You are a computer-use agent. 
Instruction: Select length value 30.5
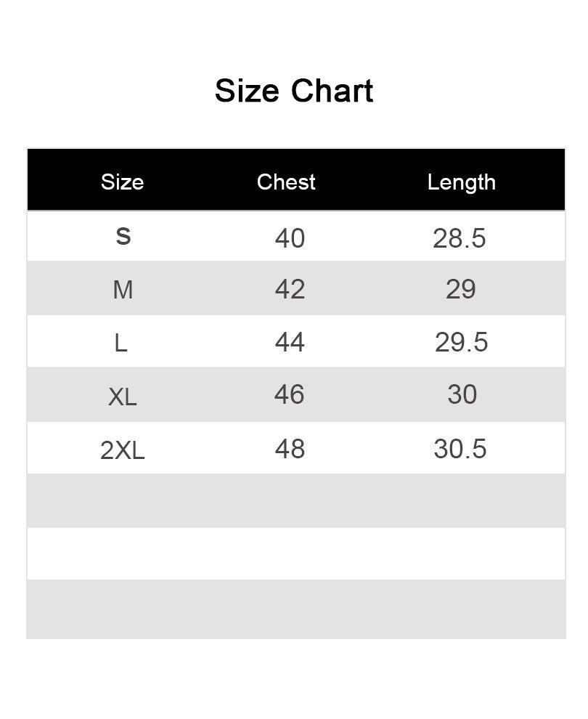pos(460,449)
